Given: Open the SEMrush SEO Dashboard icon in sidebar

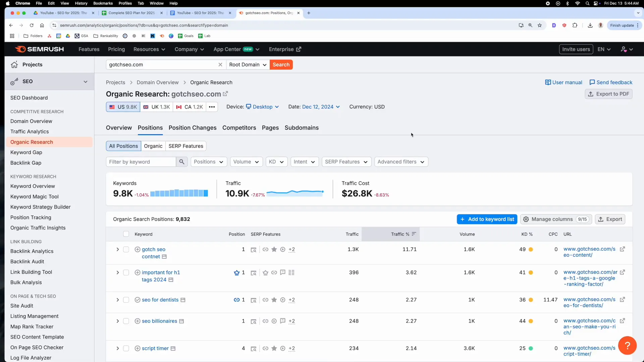Looking at the screenshot, I should 29,98.
